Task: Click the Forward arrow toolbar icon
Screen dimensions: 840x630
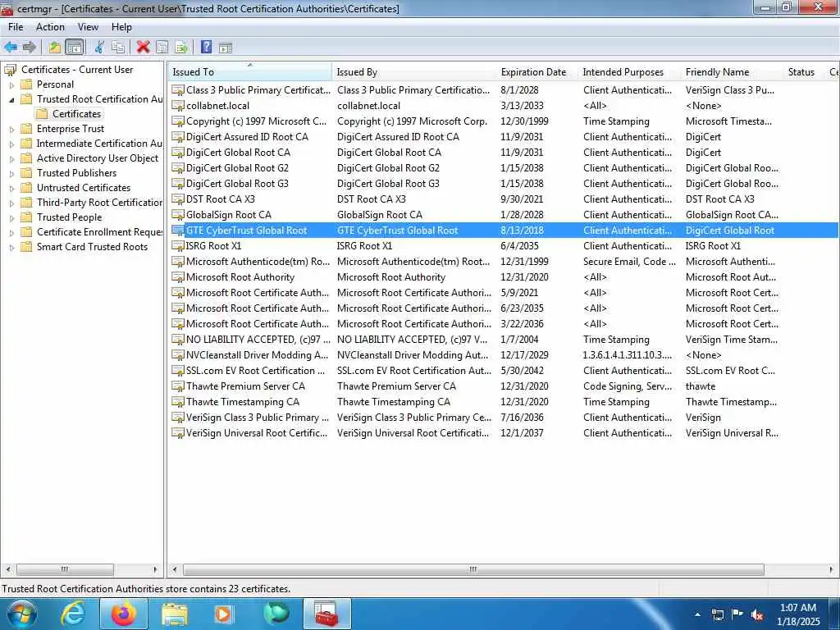Action: pyautogui.click(x=30, y=47)
